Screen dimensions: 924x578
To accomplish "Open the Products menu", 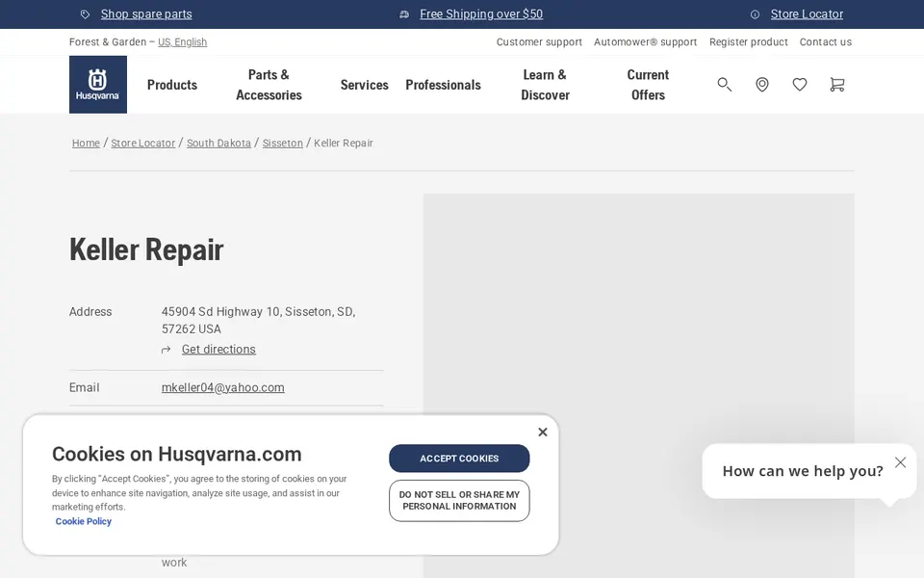I will pos(172,85).
